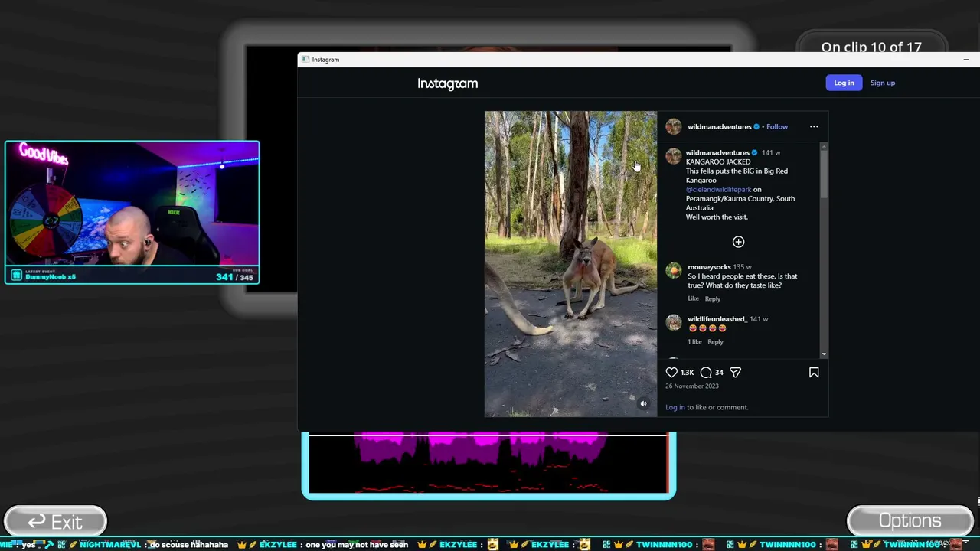This screenshot has width=980, height=551.
Task: Minimize the Instagram window
Action: (x=965, y=60)
